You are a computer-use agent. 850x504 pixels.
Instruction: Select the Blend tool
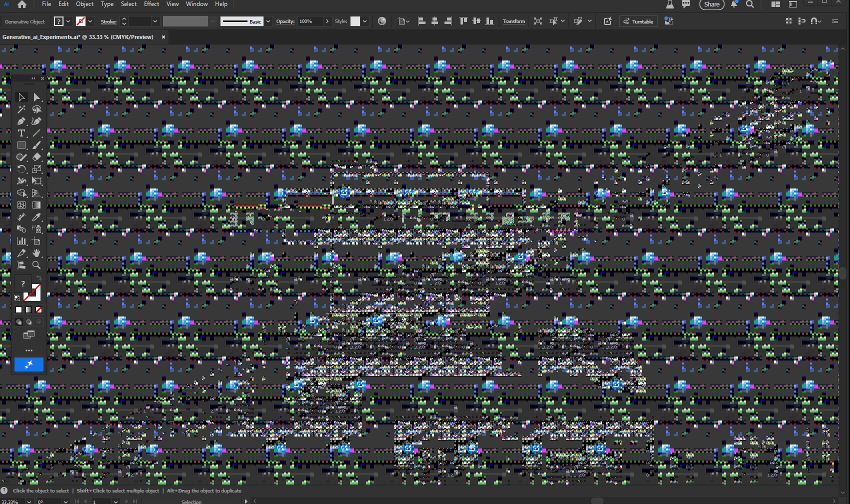pyautogui.click(x=21, y=229)
